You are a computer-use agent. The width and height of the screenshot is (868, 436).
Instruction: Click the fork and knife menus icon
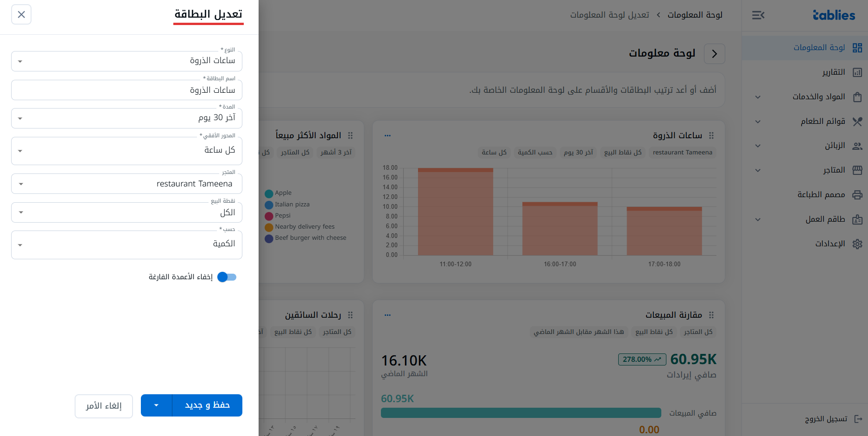click(x=857, y=122)
